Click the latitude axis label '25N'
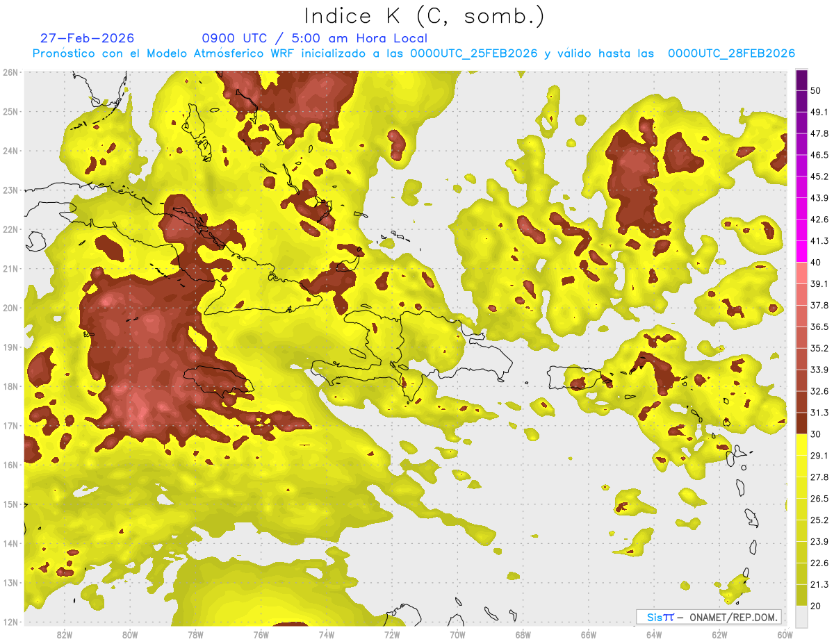 tap(10, 111)
